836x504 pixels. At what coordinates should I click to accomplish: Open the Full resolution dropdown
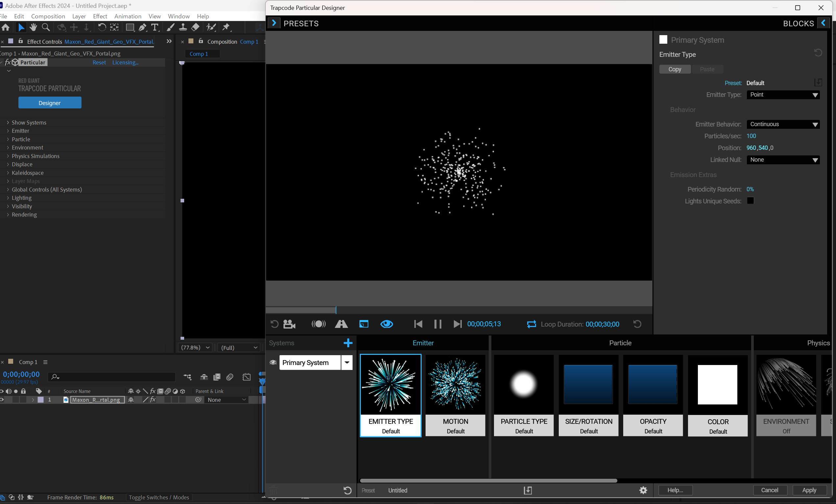[239, 347]
